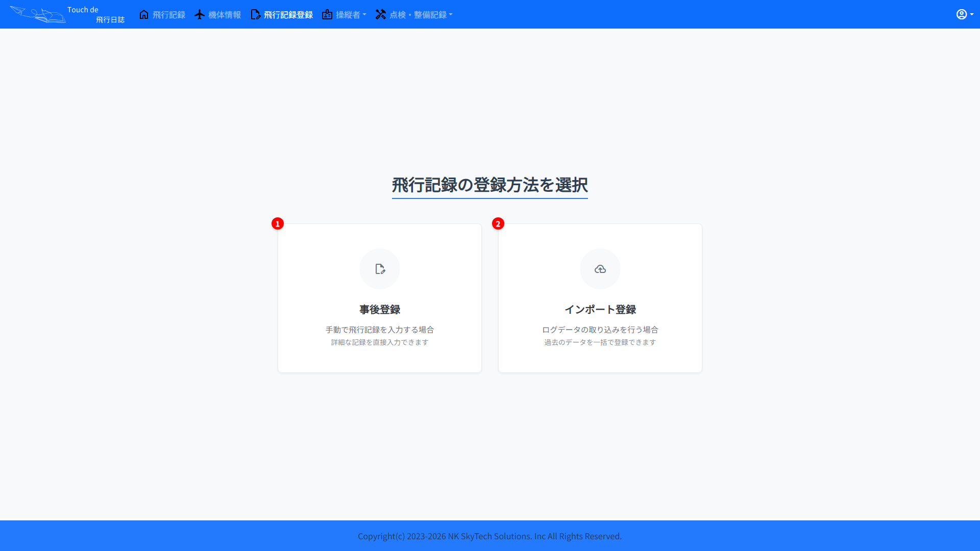Click the cloud-upload icon on インポート登録 card

(600, 269)
